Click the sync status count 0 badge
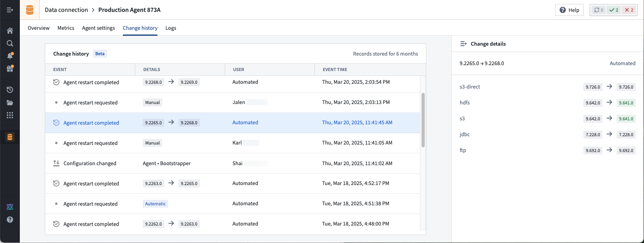 [x=598, y=10]
